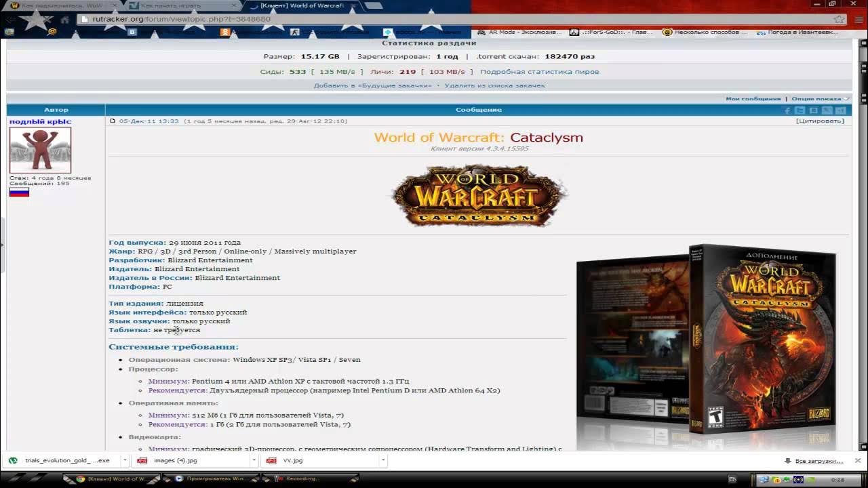Open Подробная статистика пиров link
The width and height of the screenshot is (868, 488).
(539, 72)
